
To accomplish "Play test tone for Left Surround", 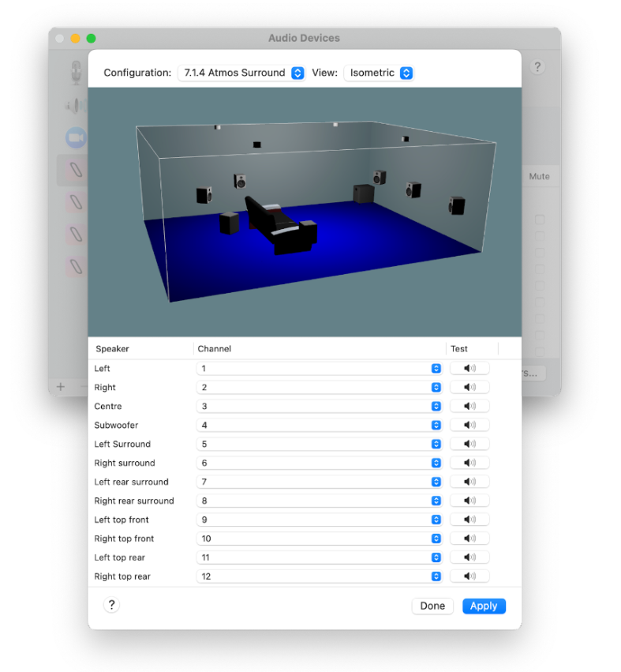I will (469, 444).
